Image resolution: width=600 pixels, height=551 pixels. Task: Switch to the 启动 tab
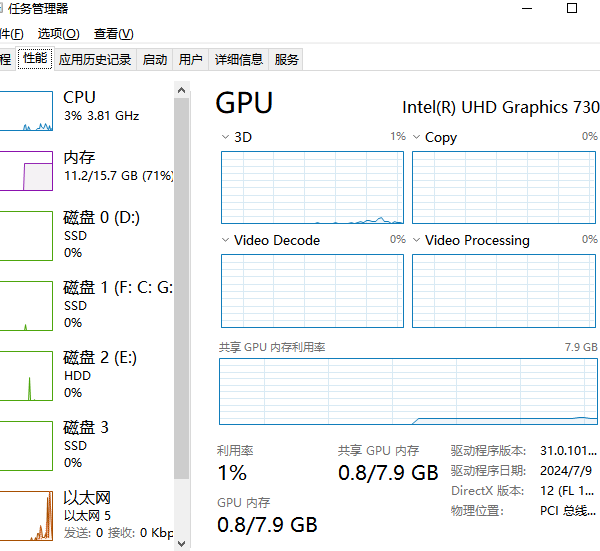tap(155, 59)
